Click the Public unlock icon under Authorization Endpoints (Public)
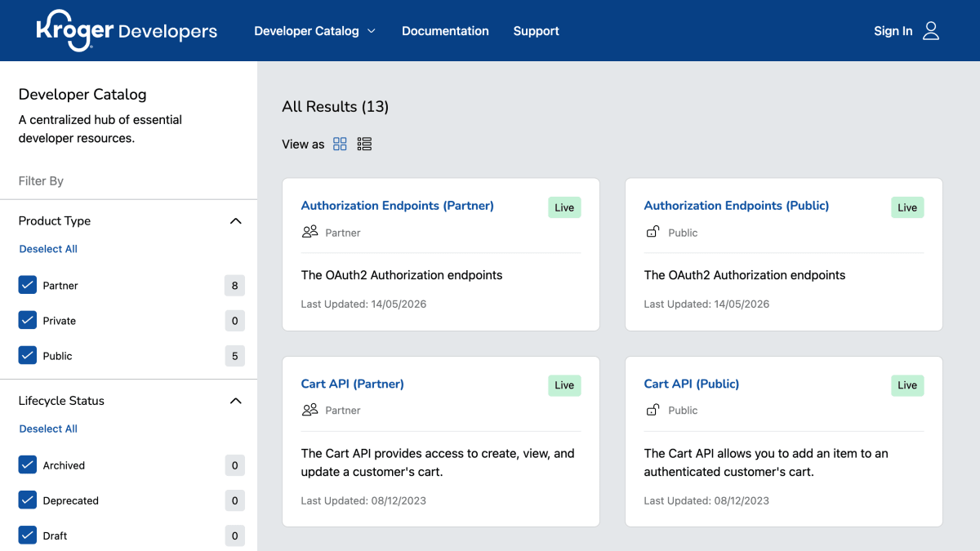The width and height of the screenshot is (980, 551). 653,232
